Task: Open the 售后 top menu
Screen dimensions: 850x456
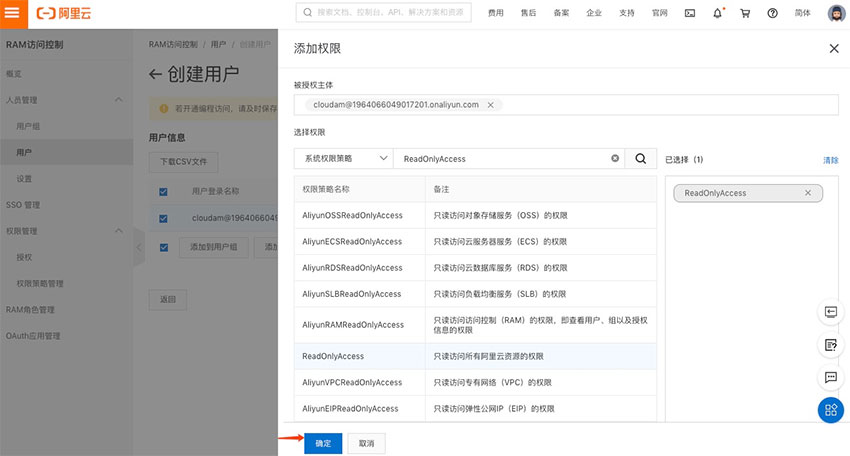Action: pyautogui.click(x=528, y=13)
